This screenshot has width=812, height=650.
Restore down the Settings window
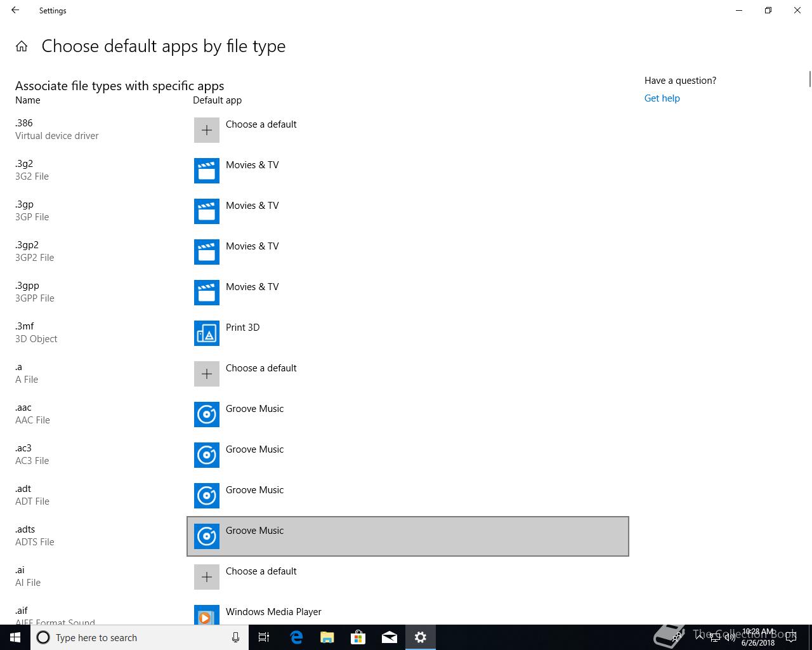(x=768, y=10)
